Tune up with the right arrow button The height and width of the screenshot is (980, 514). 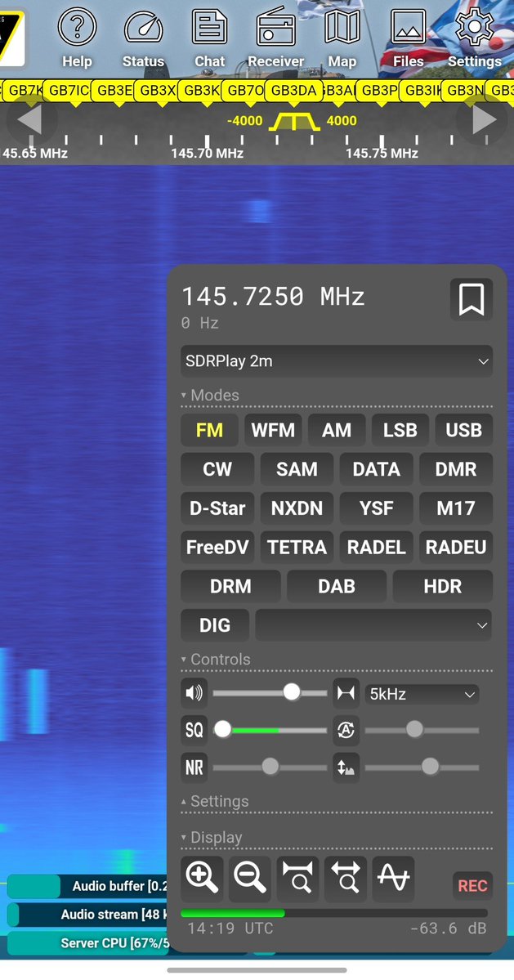click(x=483, y=120)
